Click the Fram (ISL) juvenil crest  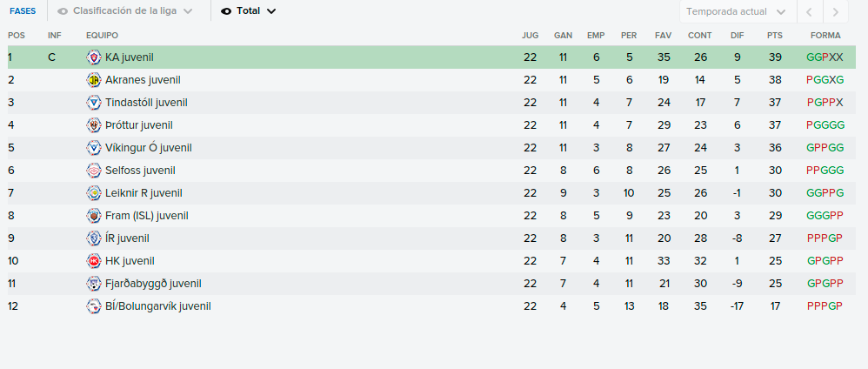coord(94,216)
